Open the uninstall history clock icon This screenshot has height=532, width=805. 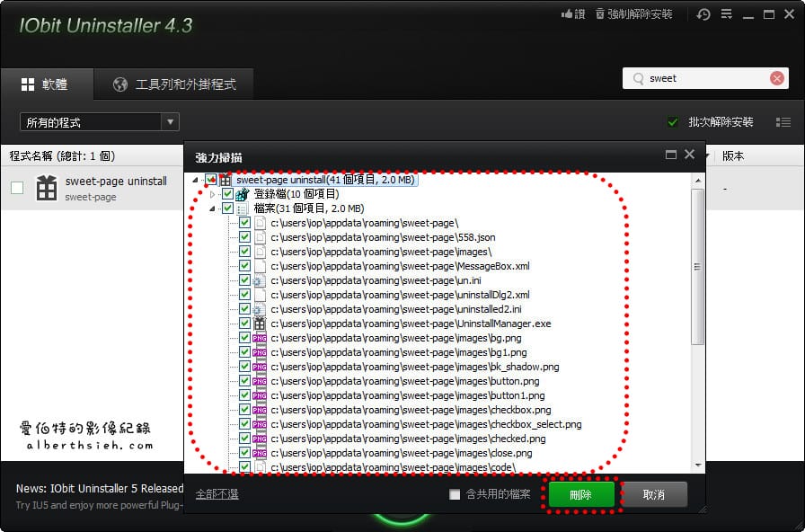(703, 14)
